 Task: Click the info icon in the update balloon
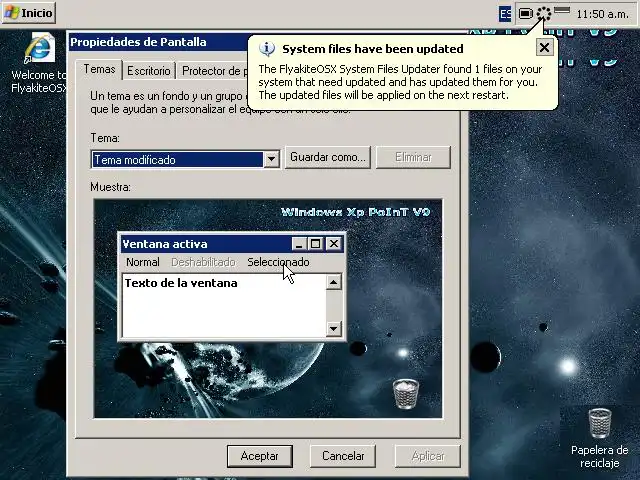(x=267, y=49)
